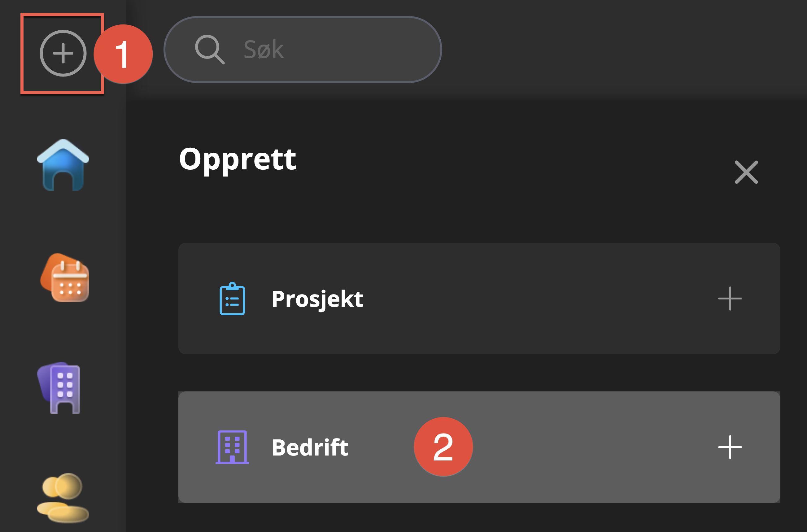Image resolution: width=807 pixels, height=532 pixels.
Task: Open the purple building sidebar icon
Action: point(60,388)
